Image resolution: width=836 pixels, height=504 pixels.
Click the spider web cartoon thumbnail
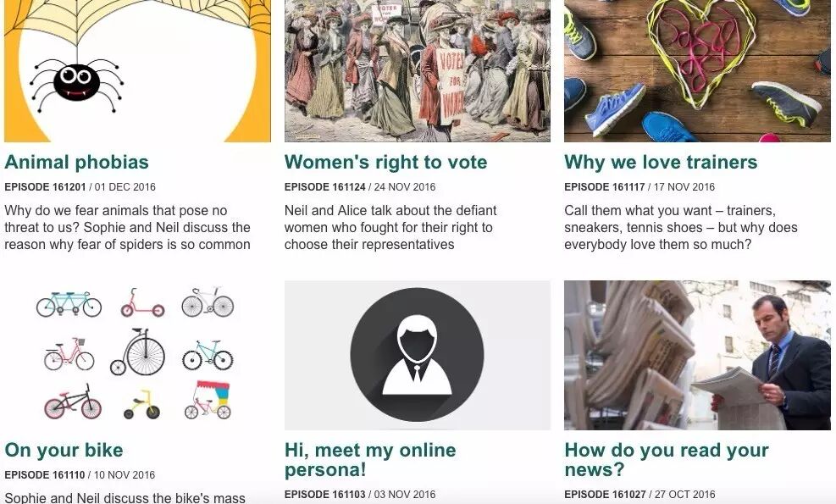(x=137, y=71)
